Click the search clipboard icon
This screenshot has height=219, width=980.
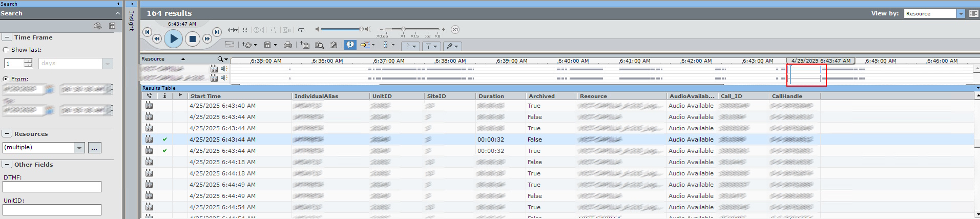(x=319, y=45)
